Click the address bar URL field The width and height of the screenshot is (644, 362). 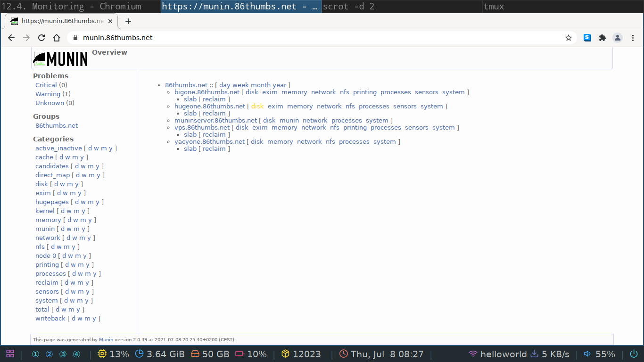[322, 38]
